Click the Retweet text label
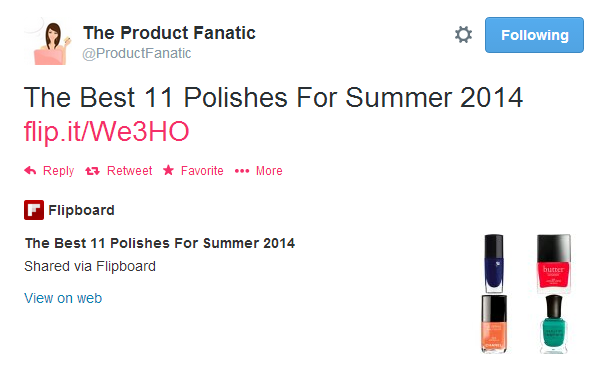The height and width of the screenshot is (366, 606). pyautogui.click(x=129, y=171)
